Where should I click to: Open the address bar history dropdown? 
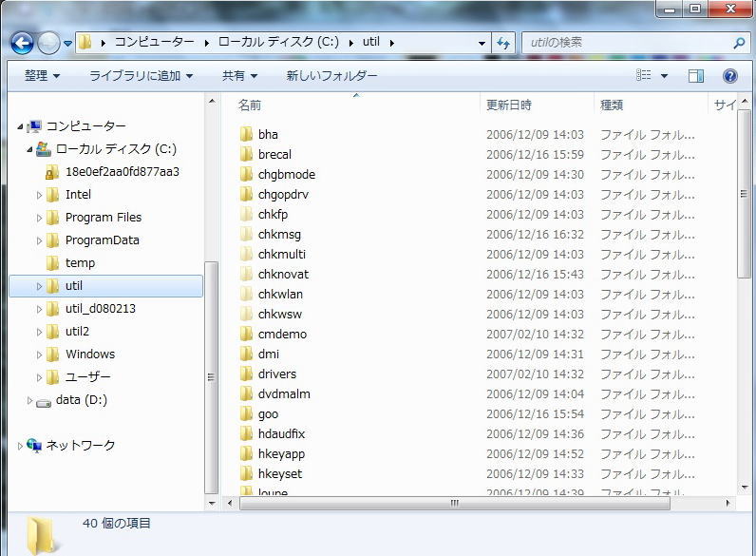tap(482, 44)
